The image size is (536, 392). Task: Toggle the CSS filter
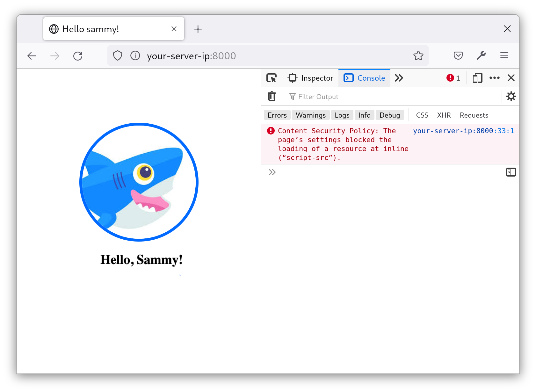point(422,115)
